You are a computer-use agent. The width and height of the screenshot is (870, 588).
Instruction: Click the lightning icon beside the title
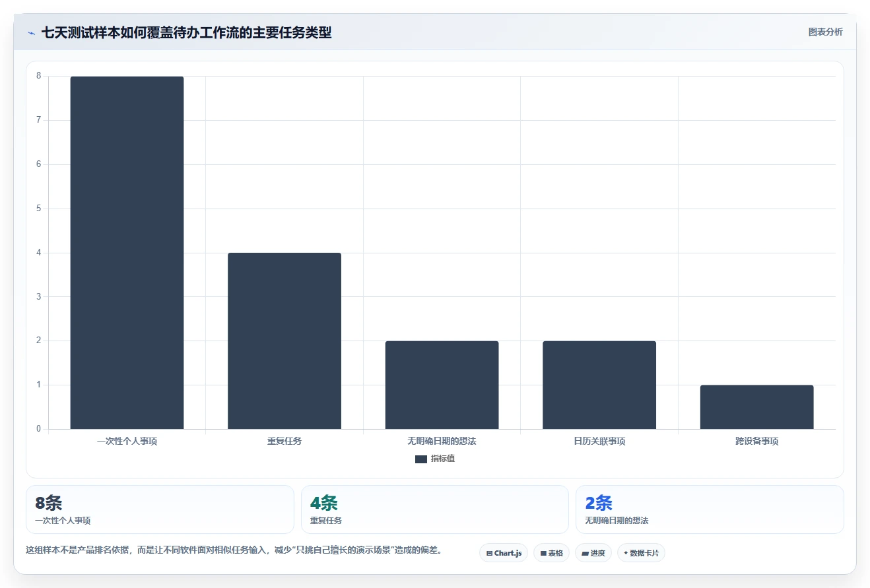click(31, 33)
